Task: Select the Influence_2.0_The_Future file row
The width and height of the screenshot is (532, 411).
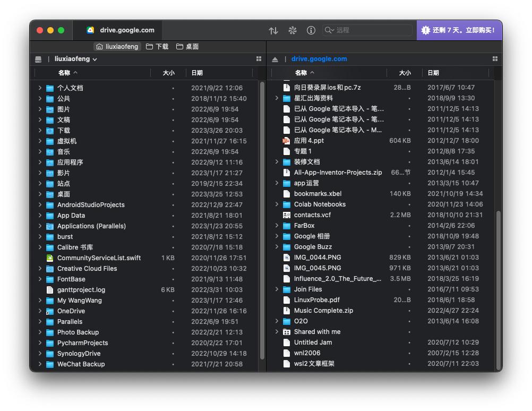Action: coord(382,279)
